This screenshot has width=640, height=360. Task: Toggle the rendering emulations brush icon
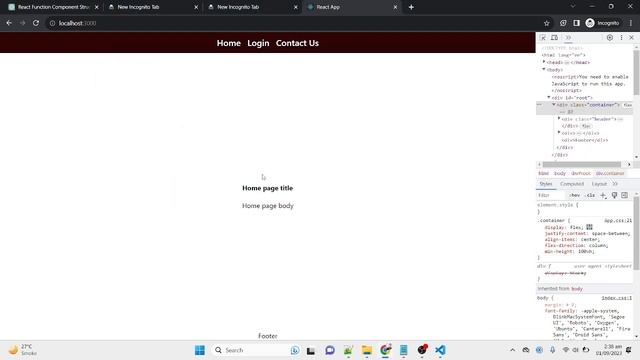point(614,196)
